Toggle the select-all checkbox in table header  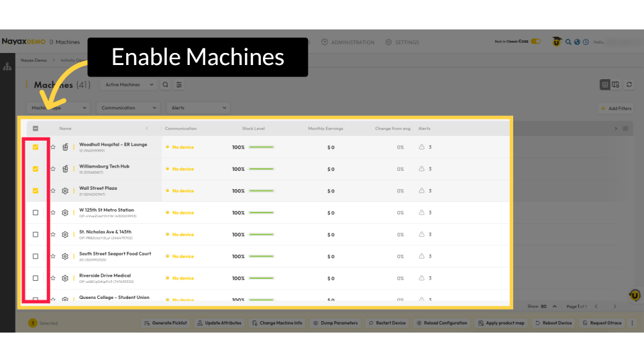pyautogui.click(x=36, y=129)
